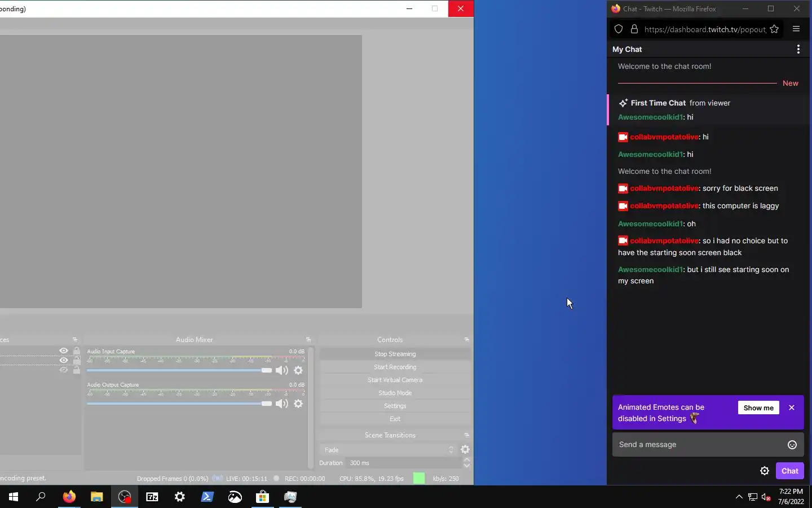Open the Firefox hamburger menu
The image size is (812, 508).
click(796, 29)
